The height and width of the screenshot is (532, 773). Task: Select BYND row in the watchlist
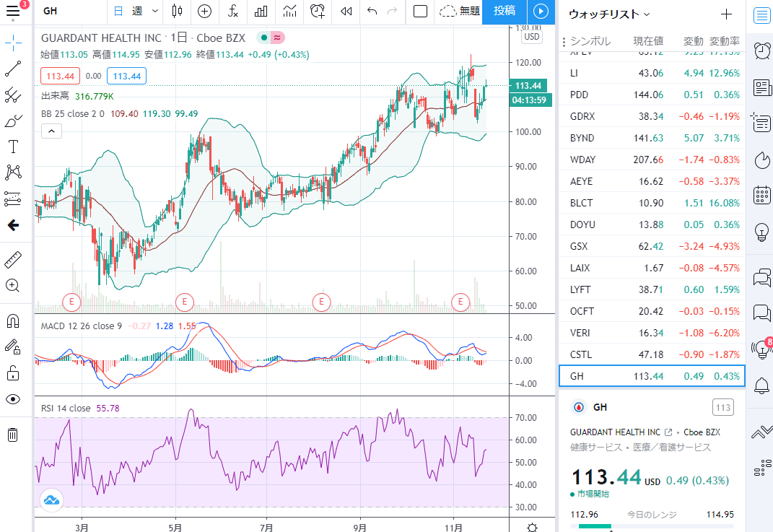652,138
